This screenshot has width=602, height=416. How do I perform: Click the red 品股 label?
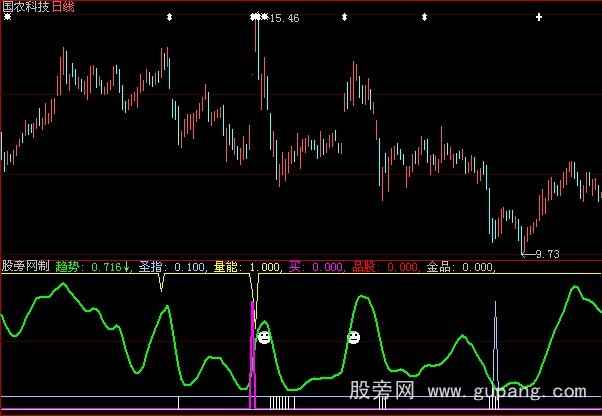click(363, 267)
